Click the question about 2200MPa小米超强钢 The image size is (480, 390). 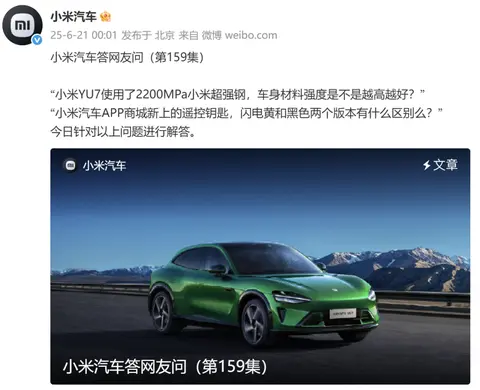(x=238, y=95)
